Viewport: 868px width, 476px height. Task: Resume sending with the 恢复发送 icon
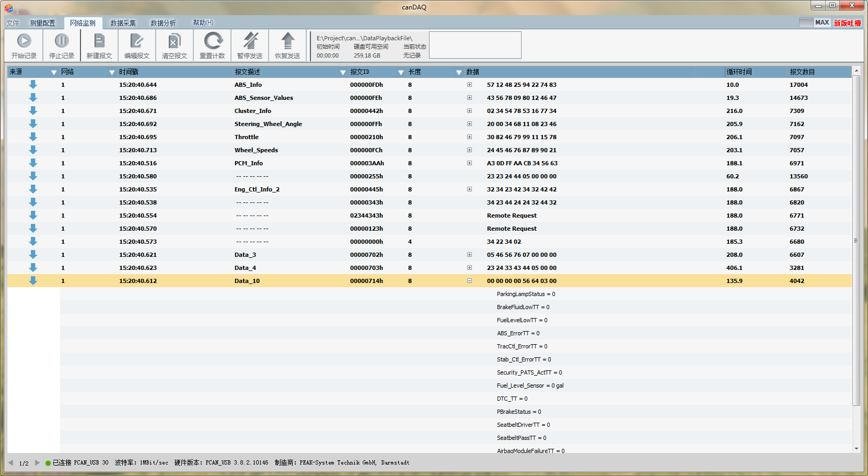tap(287, 41)
